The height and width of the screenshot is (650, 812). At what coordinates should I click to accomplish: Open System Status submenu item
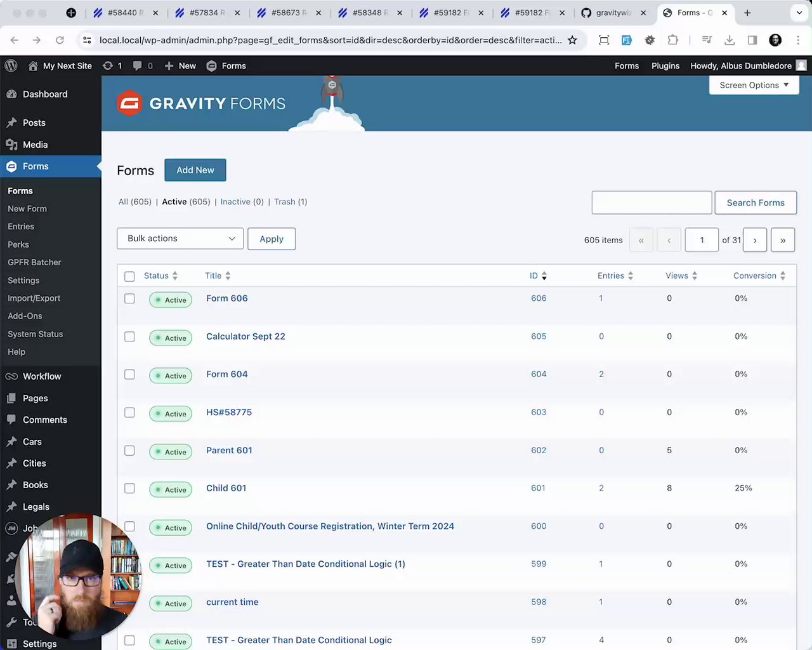click(x=36, y=334)
